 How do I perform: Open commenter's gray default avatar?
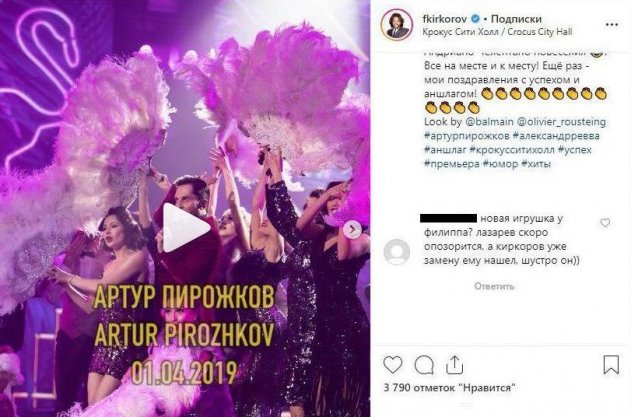[x=397, y=252]
